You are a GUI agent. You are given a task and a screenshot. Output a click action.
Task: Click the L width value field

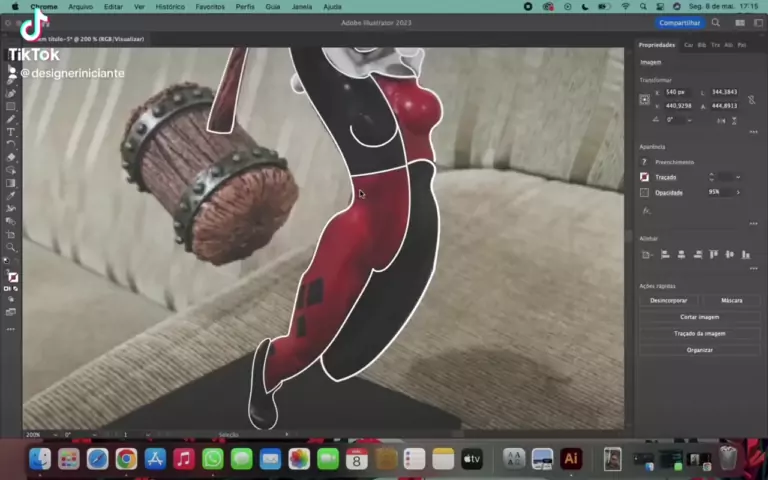click(724, 92)
